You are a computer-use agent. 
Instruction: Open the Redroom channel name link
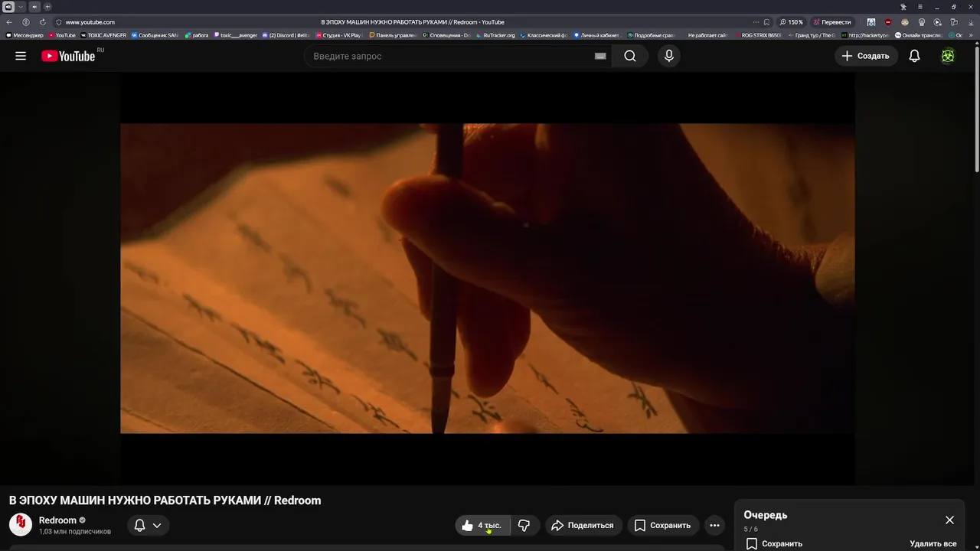pyautogui.click(x=58, y=520)
